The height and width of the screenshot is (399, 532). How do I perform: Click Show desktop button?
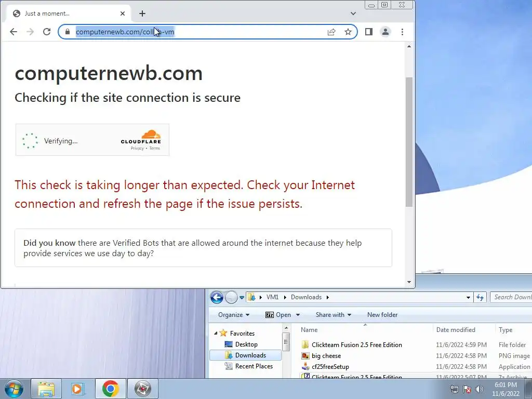pyautogui.click(x=528, y=389)
